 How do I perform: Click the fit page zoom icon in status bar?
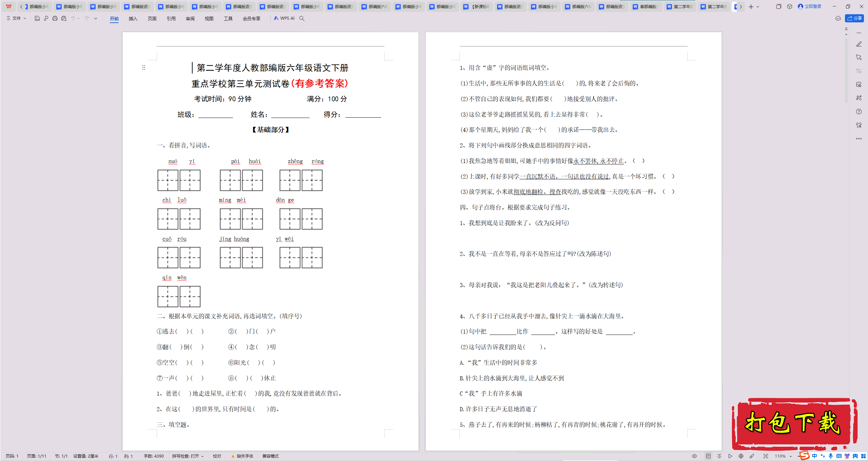[766, 456]
